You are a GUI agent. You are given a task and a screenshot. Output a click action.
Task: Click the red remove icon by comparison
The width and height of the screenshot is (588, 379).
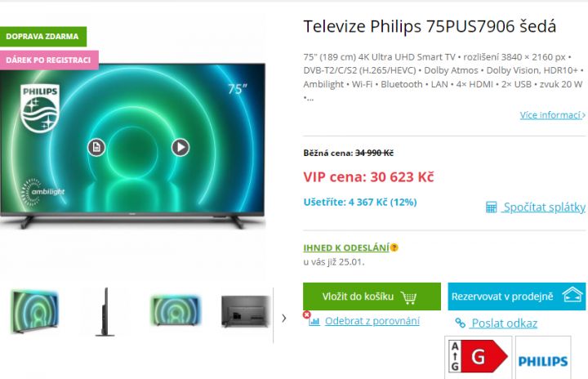307,314
